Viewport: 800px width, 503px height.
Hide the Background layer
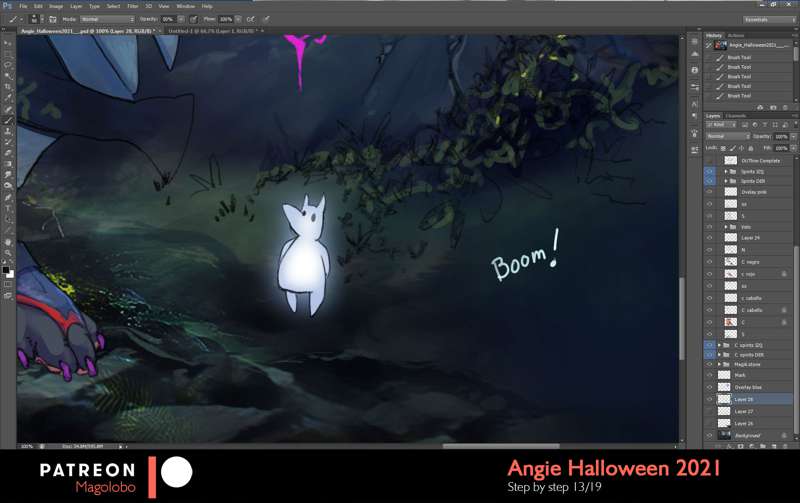710,435
